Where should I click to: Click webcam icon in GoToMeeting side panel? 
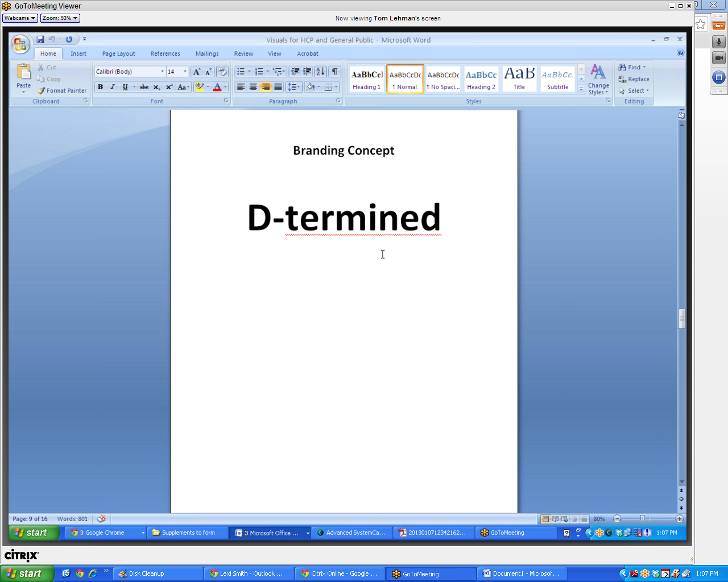pos(719,58)
